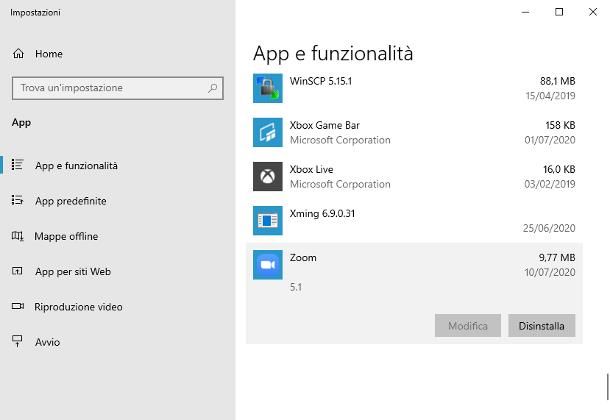This screenshot has height=420, width=610.
Task: Click the Xming app icon
Action: (268, 220)
